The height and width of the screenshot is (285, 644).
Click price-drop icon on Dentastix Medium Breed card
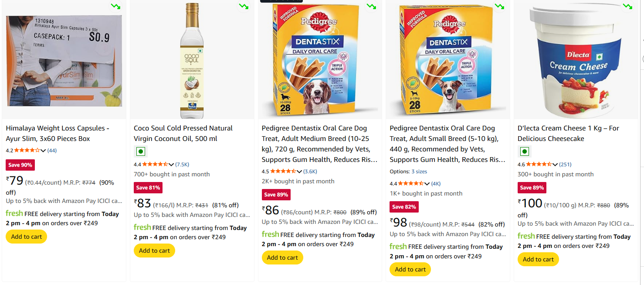(x=371, y=7)
